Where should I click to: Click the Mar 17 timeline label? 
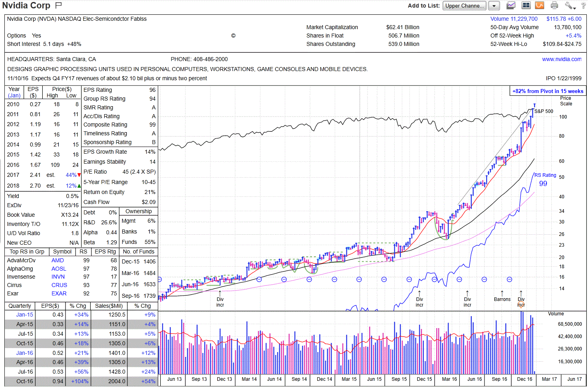click(x=549, y=379)
